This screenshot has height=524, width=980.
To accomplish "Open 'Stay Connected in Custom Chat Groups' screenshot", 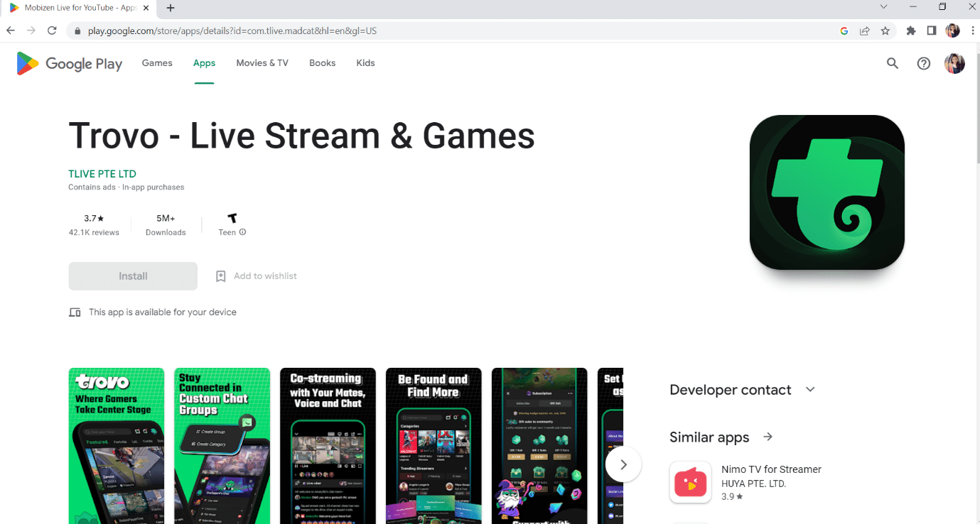I will (222, 446).
